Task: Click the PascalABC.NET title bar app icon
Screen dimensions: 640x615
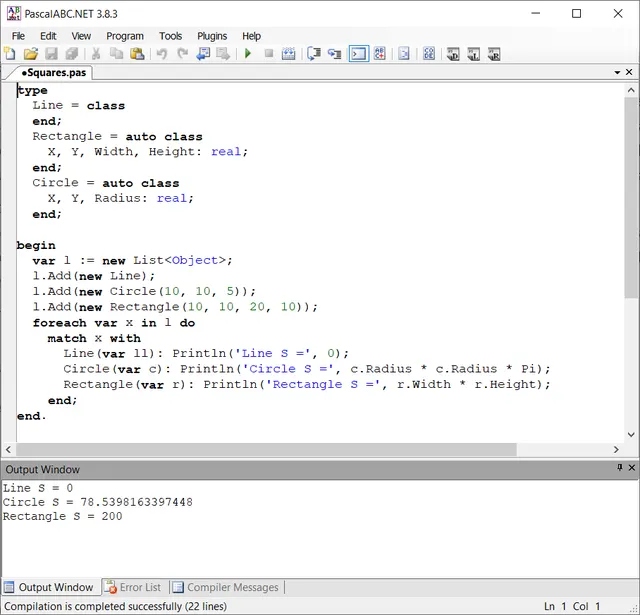Action: [13, 13]
